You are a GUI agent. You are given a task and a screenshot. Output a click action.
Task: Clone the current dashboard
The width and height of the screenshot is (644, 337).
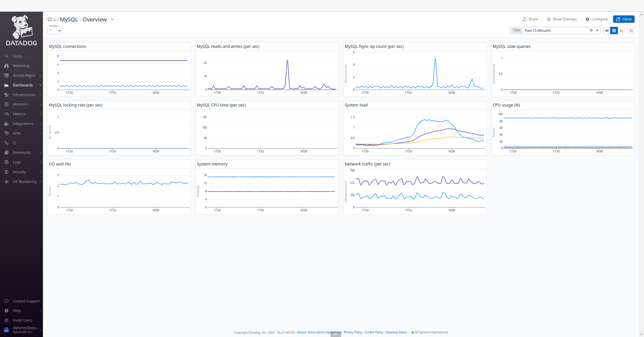pos(624,19)
